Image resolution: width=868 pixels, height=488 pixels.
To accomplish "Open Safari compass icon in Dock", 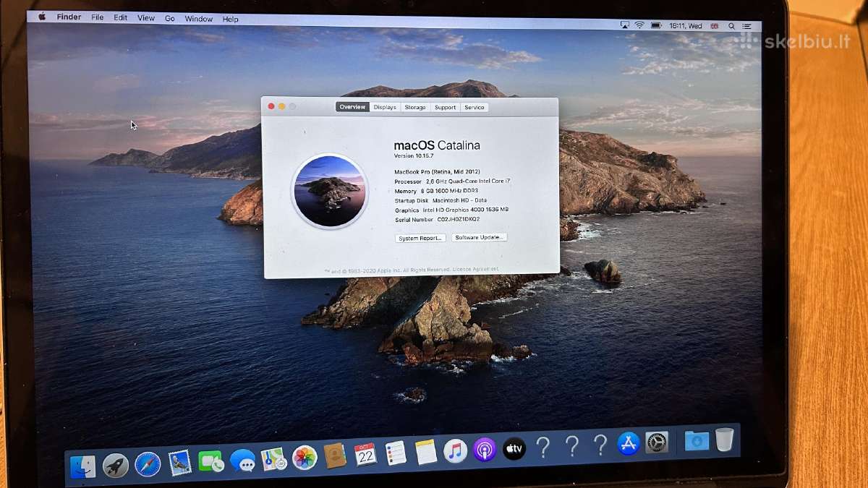I will (148, 464).
